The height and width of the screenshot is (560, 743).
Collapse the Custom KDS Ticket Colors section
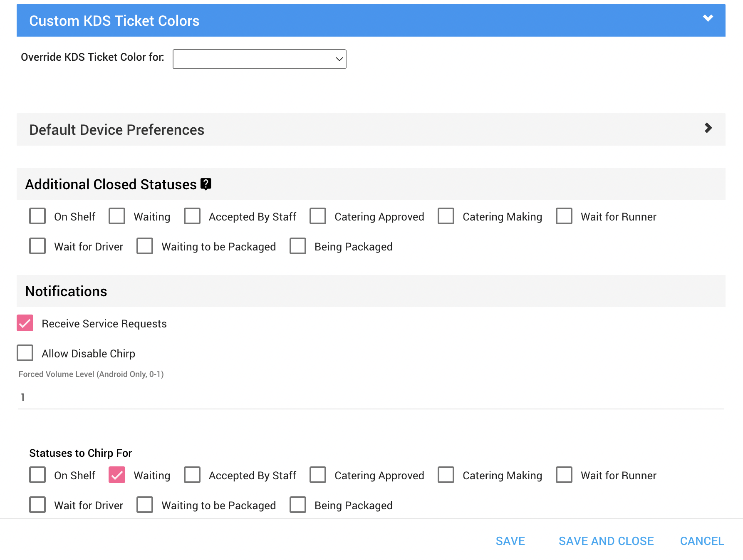(x=708, y=18)
